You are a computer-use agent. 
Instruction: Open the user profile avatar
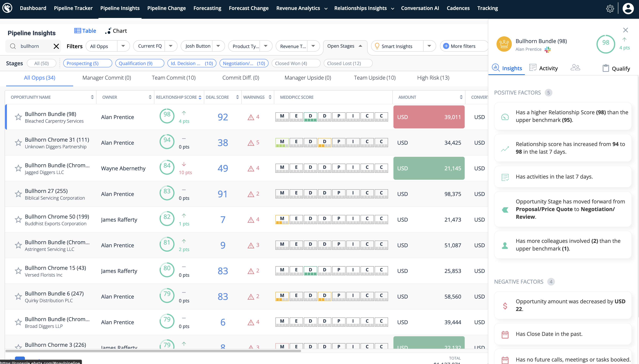[x=628, y=8]
